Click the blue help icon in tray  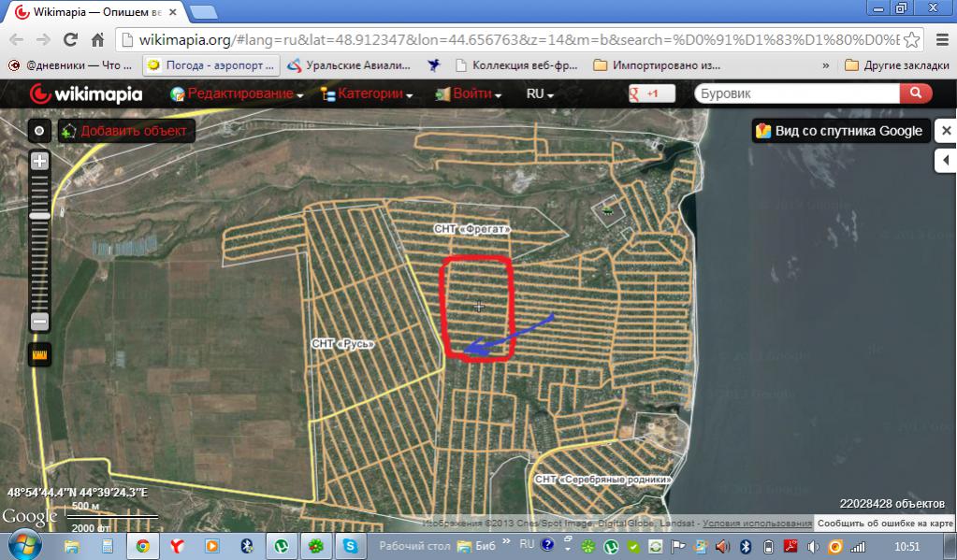547,545
